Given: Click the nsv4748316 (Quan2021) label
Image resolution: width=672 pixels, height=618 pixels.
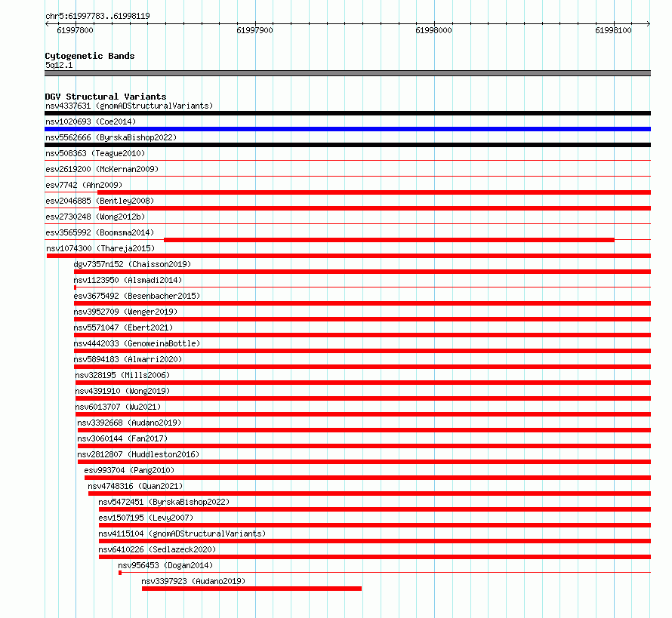Looking at the screenshot, I should (x=135, y=486).
